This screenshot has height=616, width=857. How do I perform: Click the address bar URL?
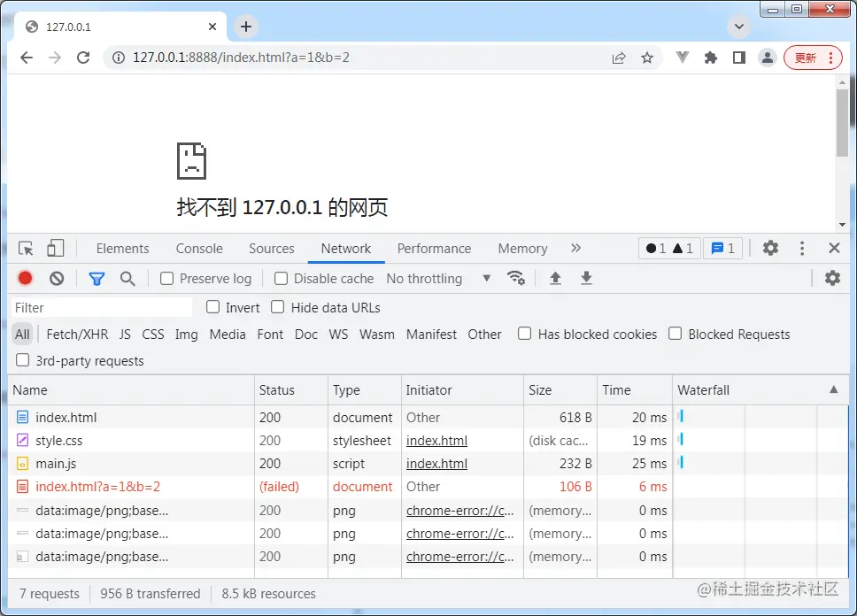[241, 58]
